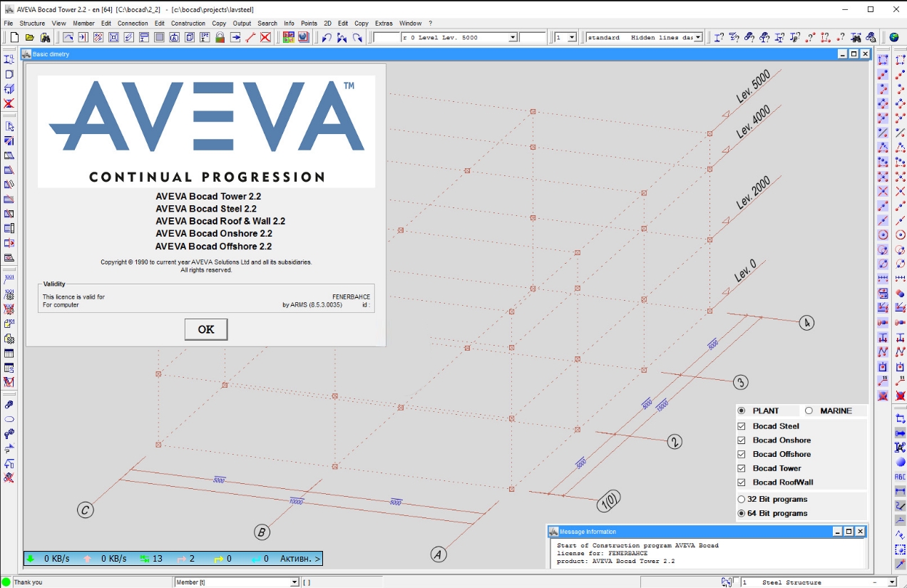Click the blue sphere icon on right toolbar
Screen dimensions: 907x588
click(x=900, y=463)
